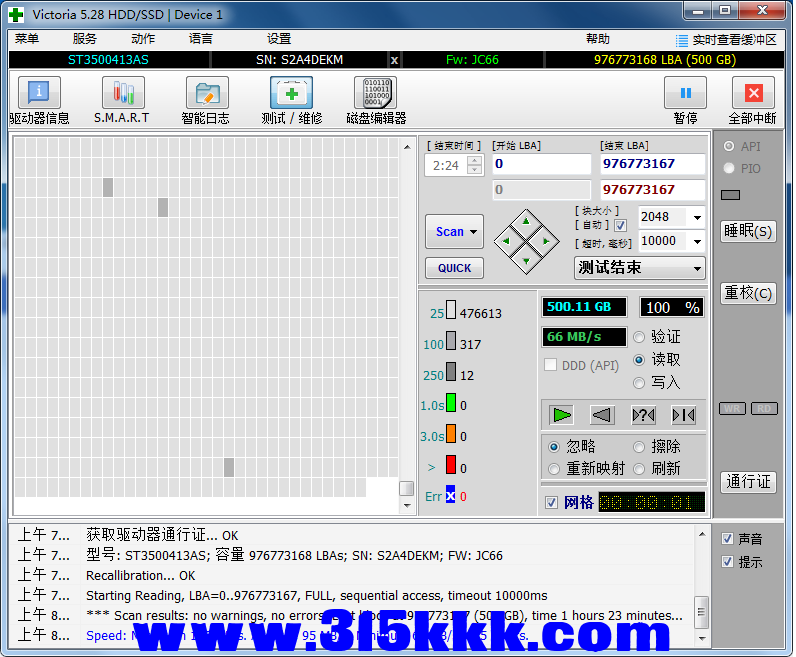Viewport: 796px width, 657px height.
Task: Click the down arrow of the navigation diamond
Action: click(526, 261)
